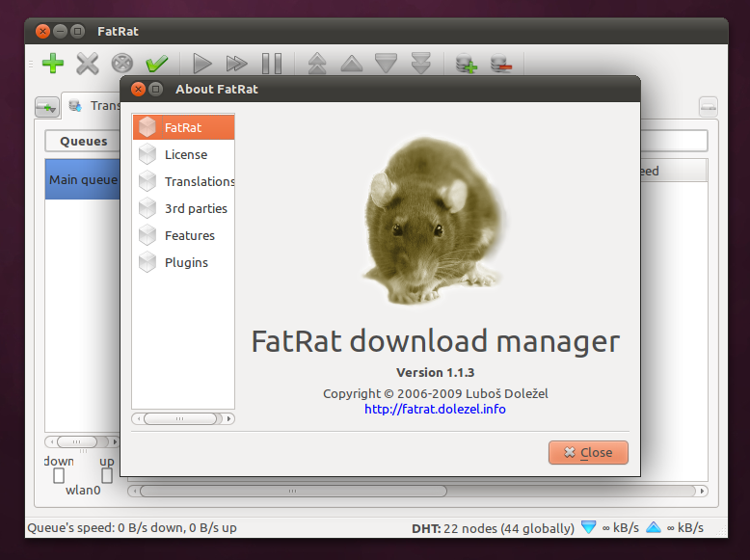Click the gray X delete transfer icon

[x=88, y=63]
